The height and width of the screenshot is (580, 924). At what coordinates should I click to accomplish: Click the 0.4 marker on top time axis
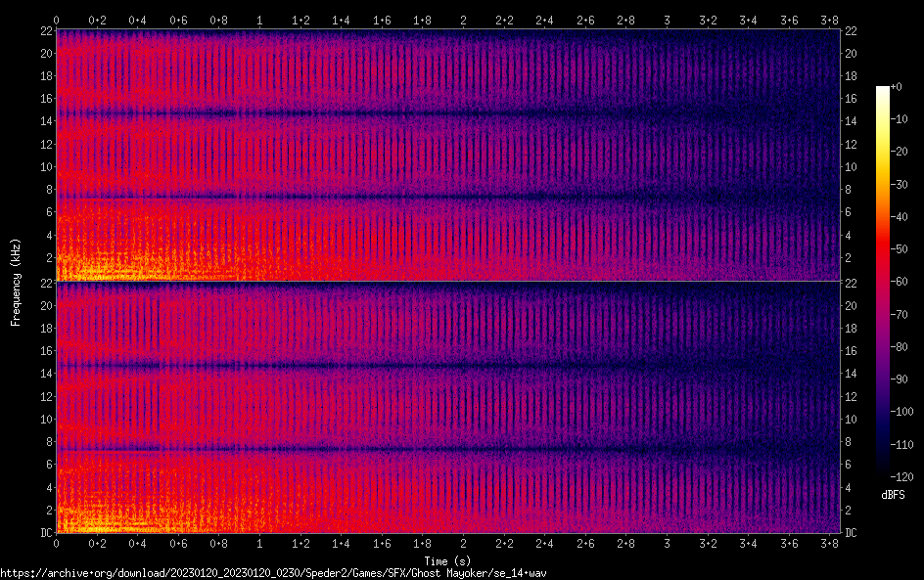(x=137, y=20)
